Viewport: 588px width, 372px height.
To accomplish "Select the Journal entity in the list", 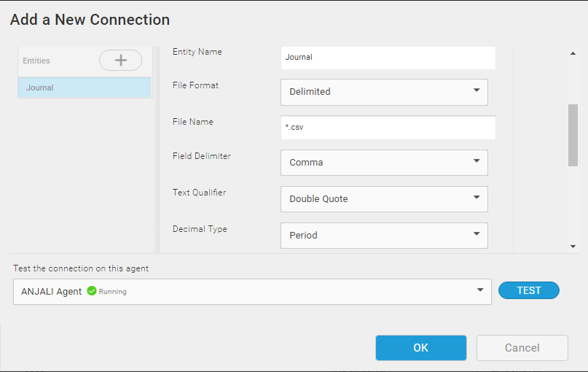I will [x=84, y=88].
